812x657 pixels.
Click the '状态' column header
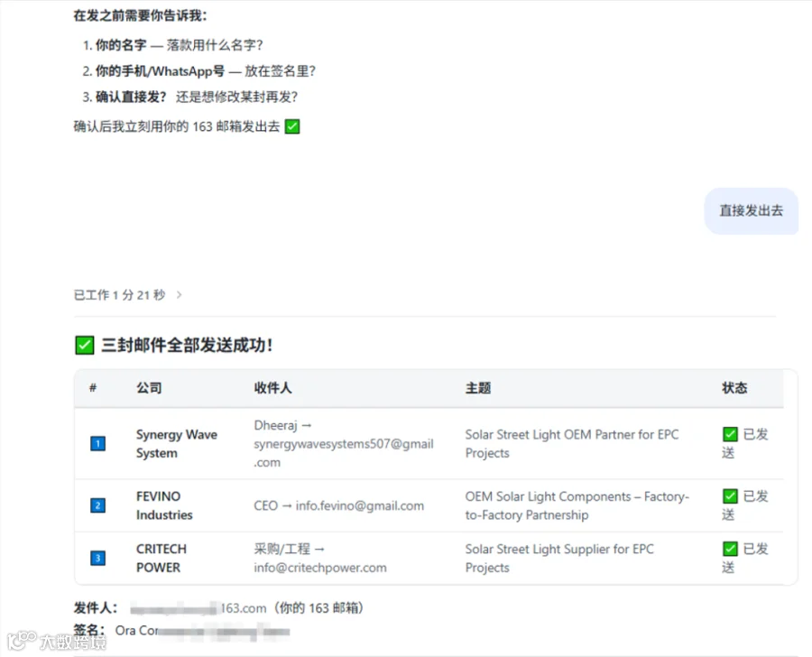click(x=734, y=388)
